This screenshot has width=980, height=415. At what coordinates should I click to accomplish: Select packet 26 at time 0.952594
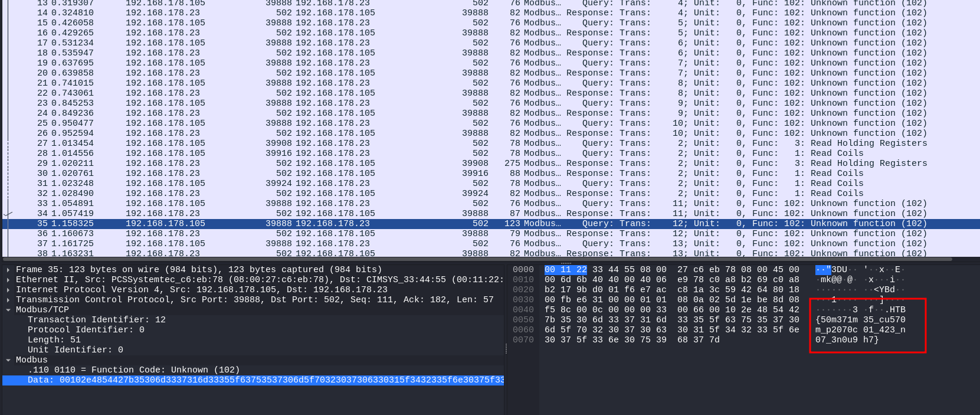490,133
